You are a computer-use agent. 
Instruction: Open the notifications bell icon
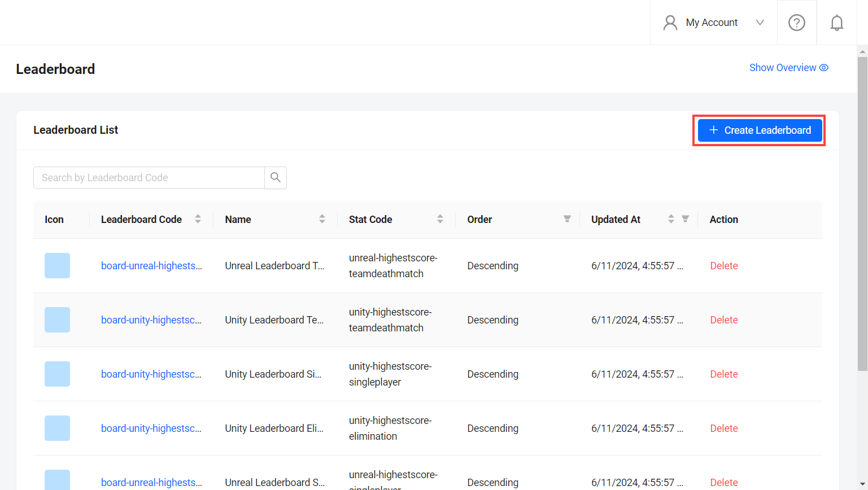[x=836, y=23]
